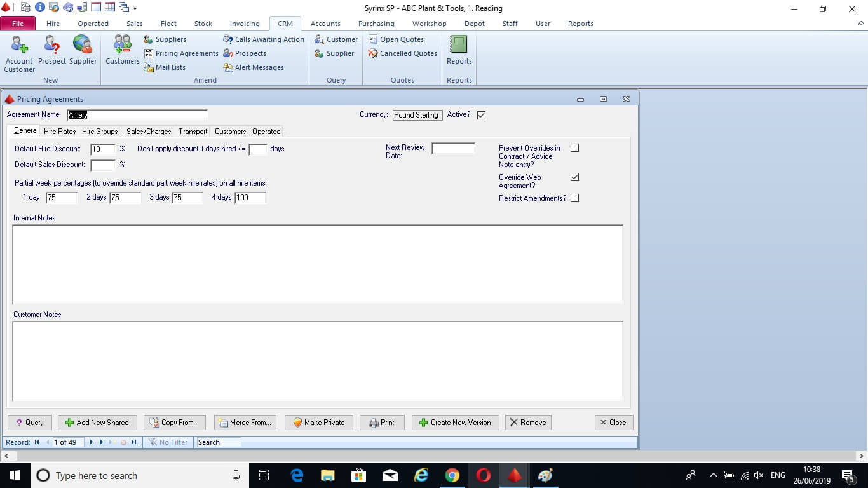Open Calls Awaiting Action
This screenshot has width=868, height=488.
point(264,39)
